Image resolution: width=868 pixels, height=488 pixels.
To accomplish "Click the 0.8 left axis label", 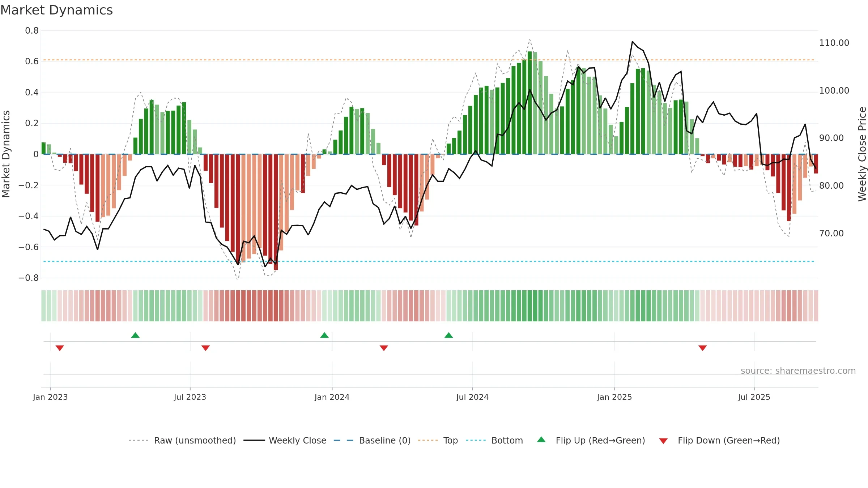I will [32, 31].
